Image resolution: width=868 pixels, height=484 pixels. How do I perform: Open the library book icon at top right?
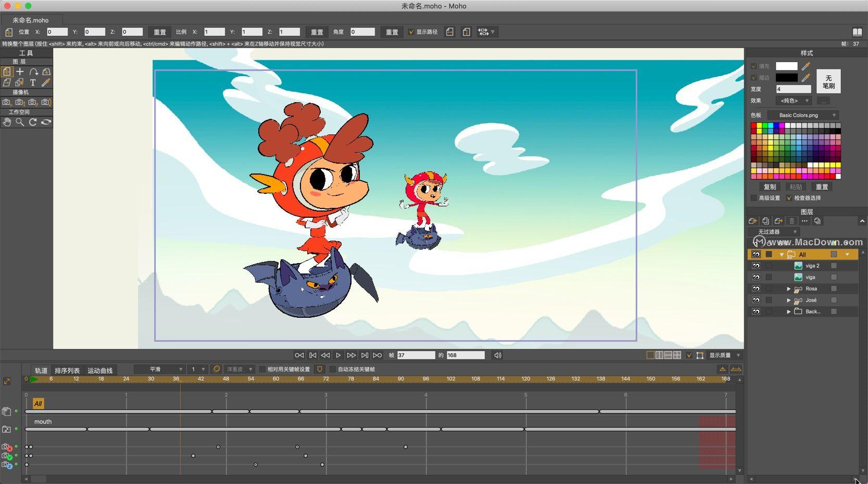857,32
